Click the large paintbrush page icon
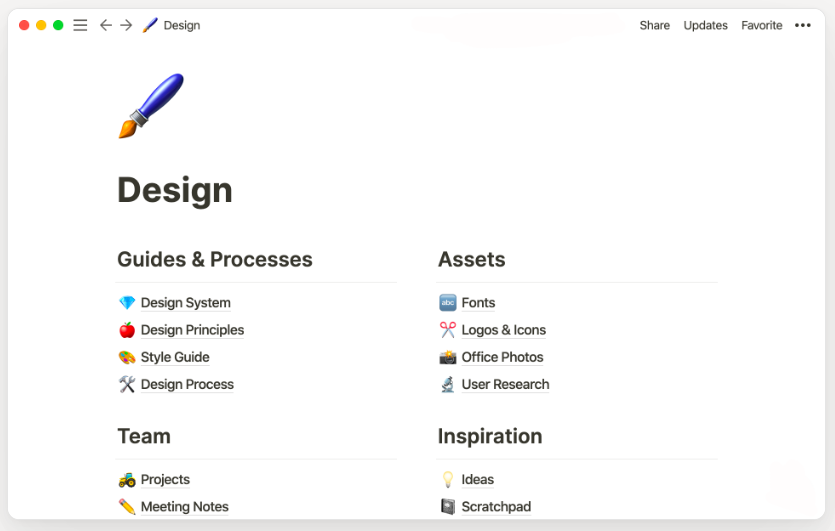 [151, 105]
